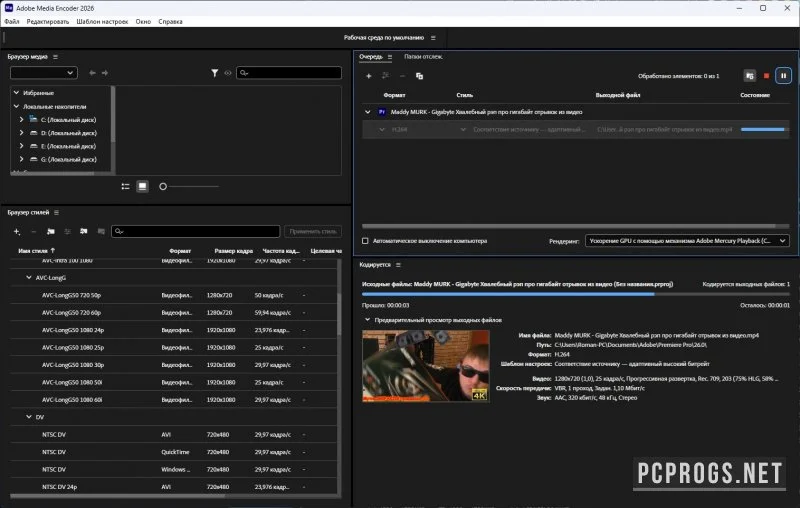Select the Очередь tab

(371, 57)
